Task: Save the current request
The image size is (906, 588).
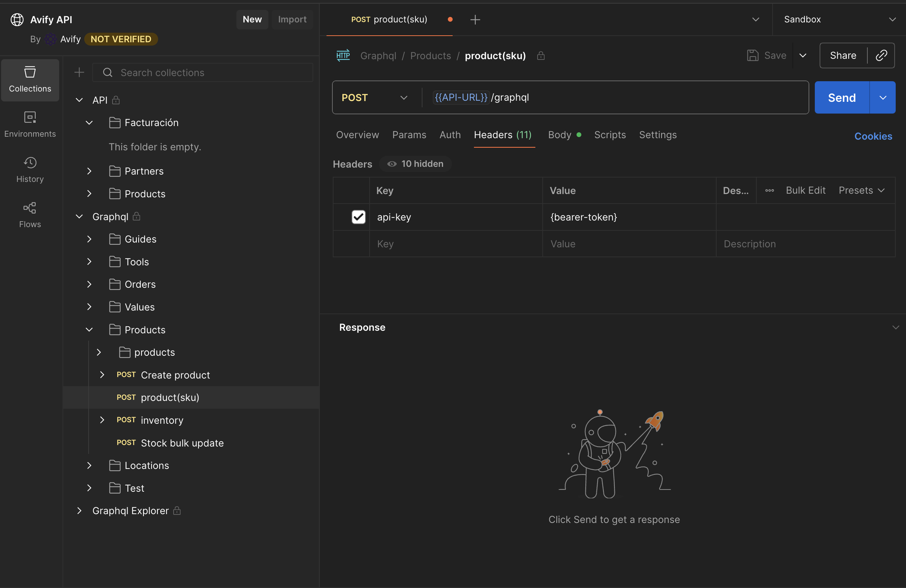Action: (767, 55)
